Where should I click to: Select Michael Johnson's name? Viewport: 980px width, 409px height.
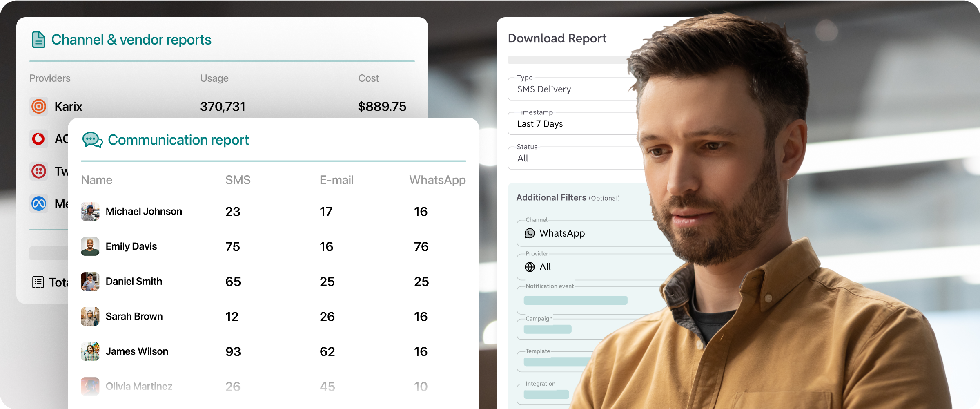tap(144, 211)
